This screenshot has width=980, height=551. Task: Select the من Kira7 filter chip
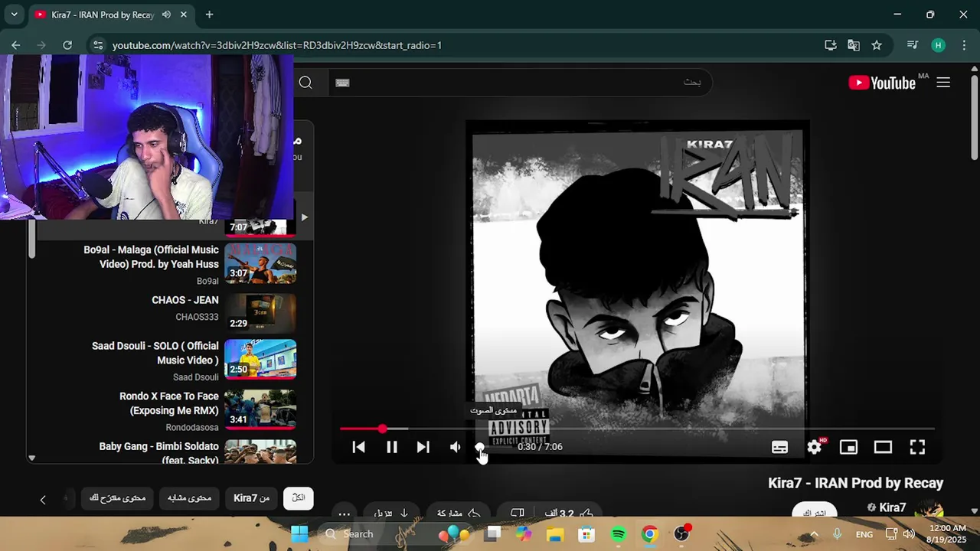(251, 498)
